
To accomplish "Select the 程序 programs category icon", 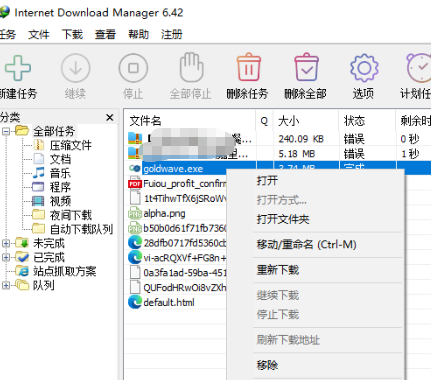I will pos(38,187).
